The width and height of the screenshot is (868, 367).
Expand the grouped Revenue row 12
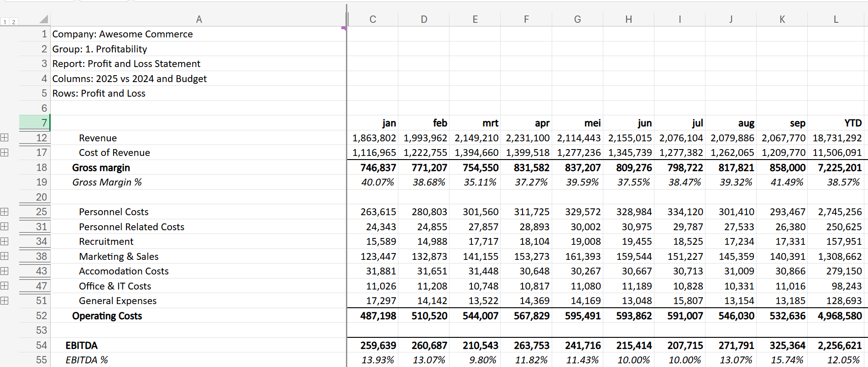(x=5, y=138)
